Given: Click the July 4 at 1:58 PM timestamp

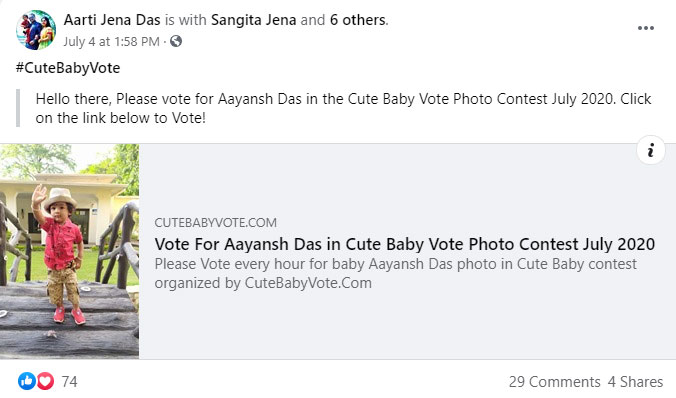Looking at the screenshot, I should click(112, 42).
